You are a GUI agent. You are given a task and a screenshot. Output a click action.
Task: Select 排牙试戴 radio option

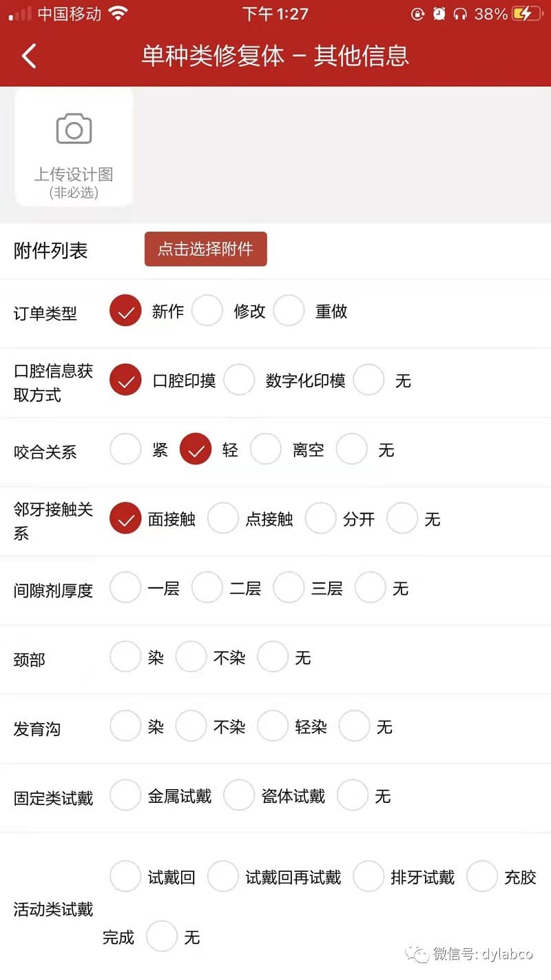[x=368, y=877]
